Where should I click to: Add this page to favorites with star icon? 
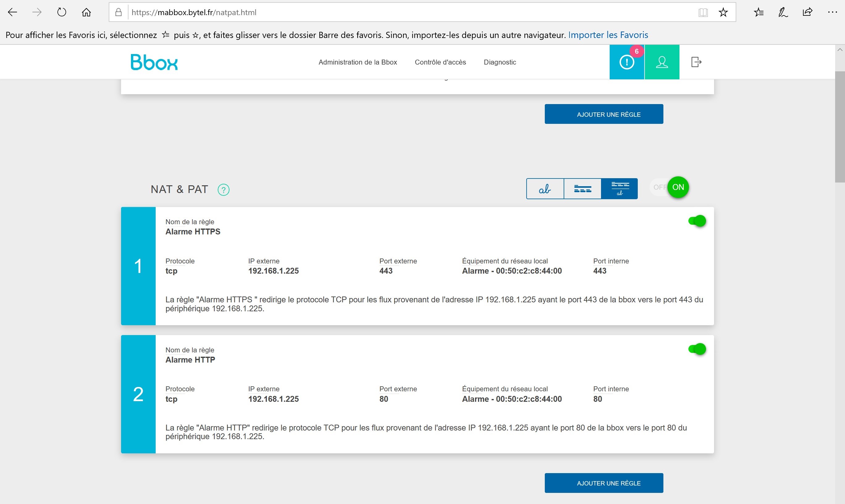coord(723,13)
